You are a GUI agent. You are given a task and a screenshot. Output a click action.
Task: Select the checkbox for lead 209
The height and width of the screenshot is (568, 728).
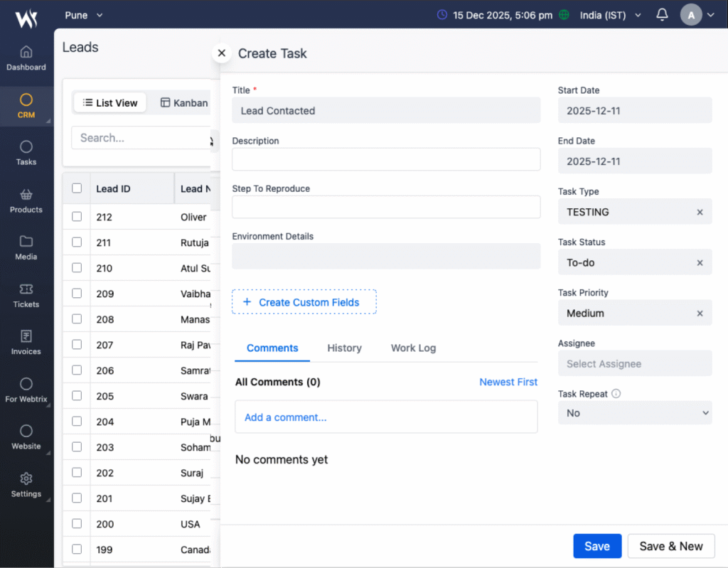coord(77,294)
